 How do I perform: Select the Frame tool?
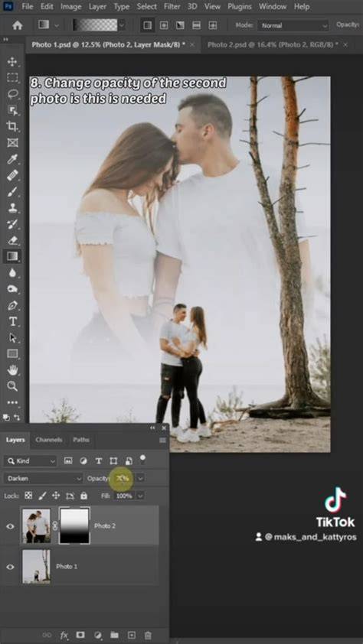tap(12, 142)
